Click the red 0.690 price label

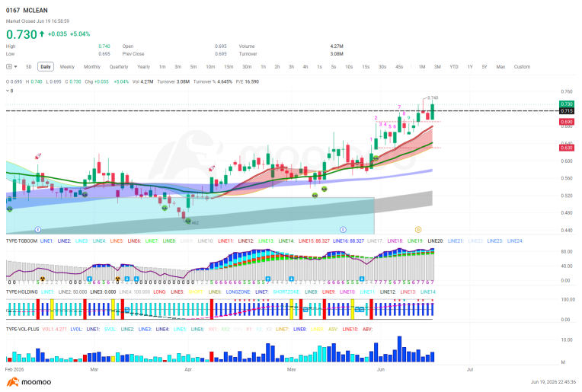coord(567,122)
